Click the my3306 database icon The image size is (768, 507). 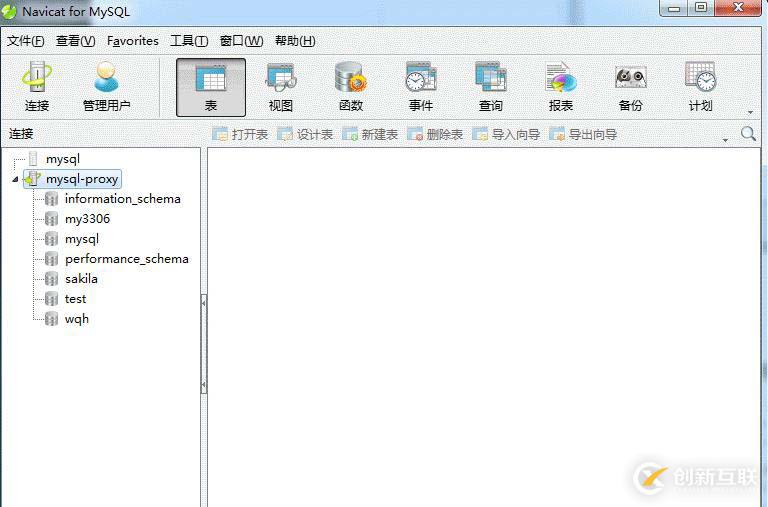point(51,218)
